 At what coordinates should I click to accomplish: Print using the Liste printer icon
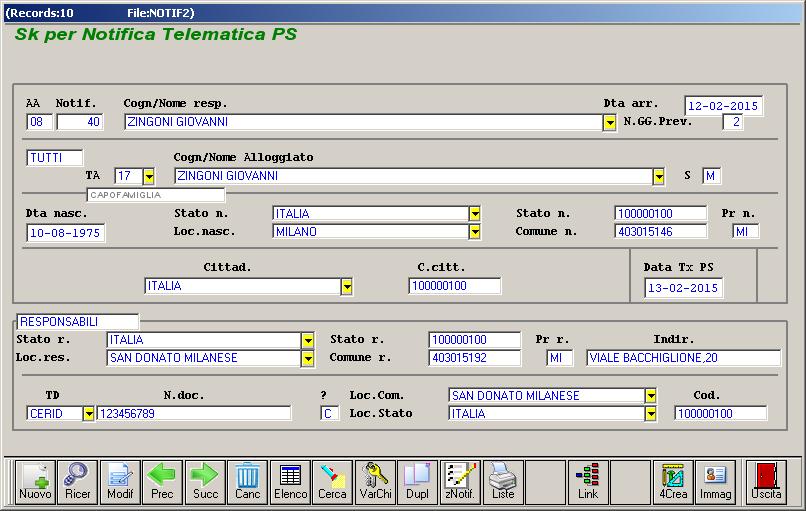tap(503, 481)
